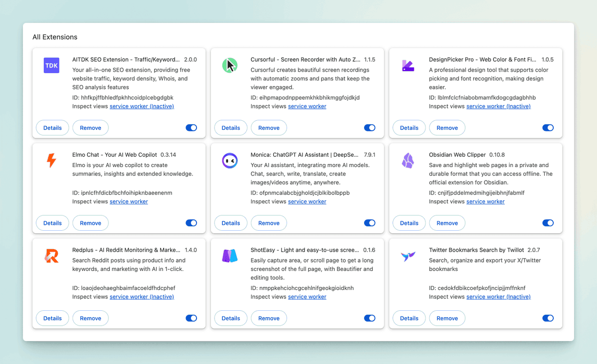Disable the ShotEasy extension switch

[370, 318]
